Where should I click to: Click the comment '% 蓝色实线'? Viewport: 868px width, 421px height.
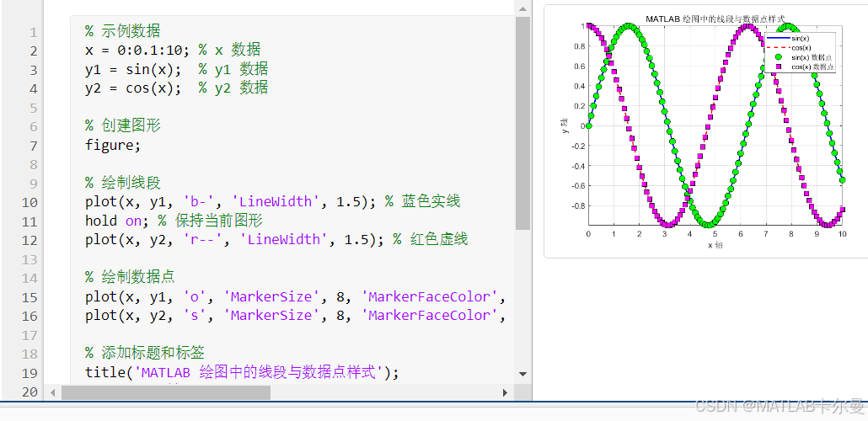tap(423, 201)
